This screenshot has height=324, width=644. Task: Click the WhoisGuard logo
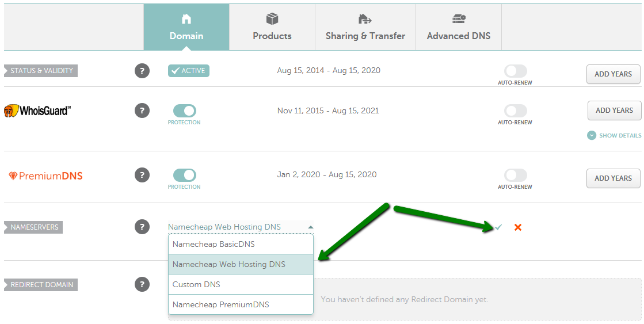(x=37, y=111)
